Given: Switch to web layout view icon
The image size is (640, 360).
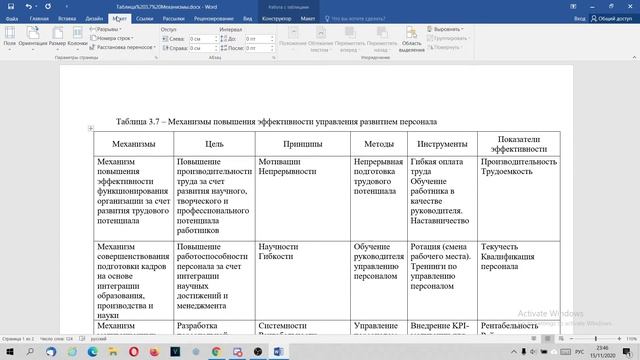Looking at the screenshot, I should click(561, 339).
